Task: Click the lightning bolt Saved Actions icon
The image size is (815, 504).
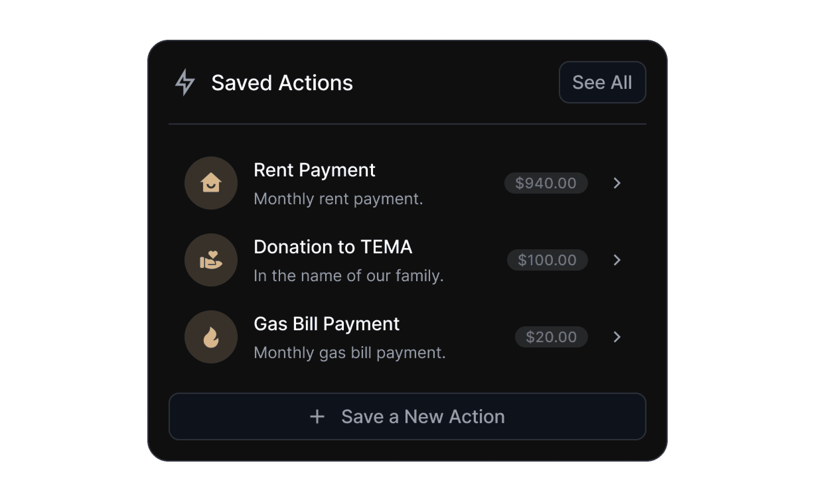Action: pos(186,83)
